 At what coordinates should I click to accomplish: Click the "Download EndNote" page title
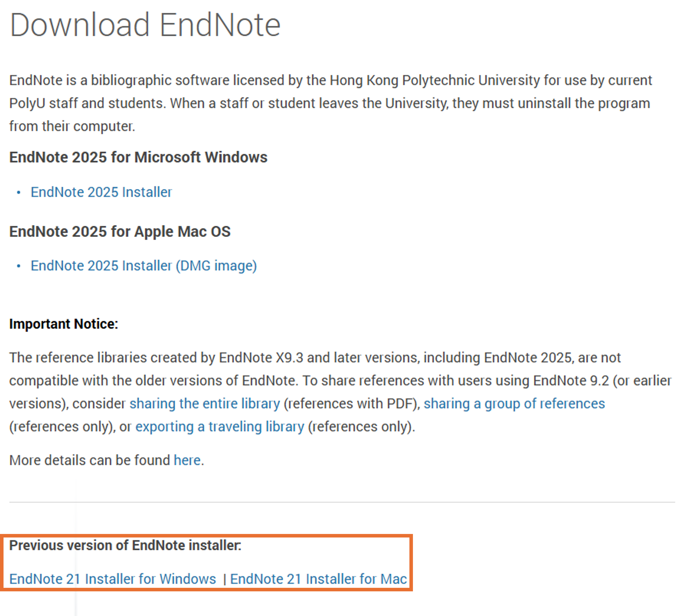(145, 25)
